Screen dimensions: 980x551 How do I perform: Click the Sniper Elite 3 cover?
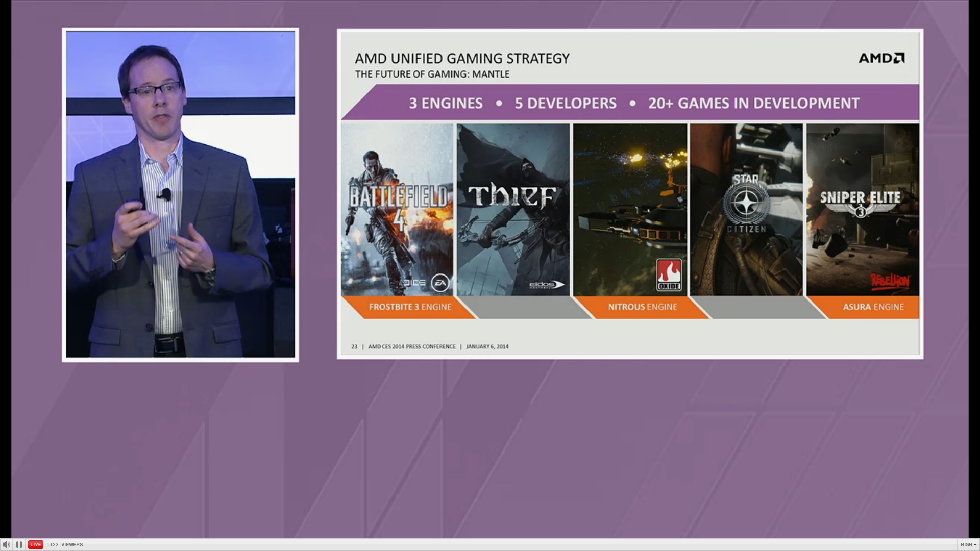862,209
